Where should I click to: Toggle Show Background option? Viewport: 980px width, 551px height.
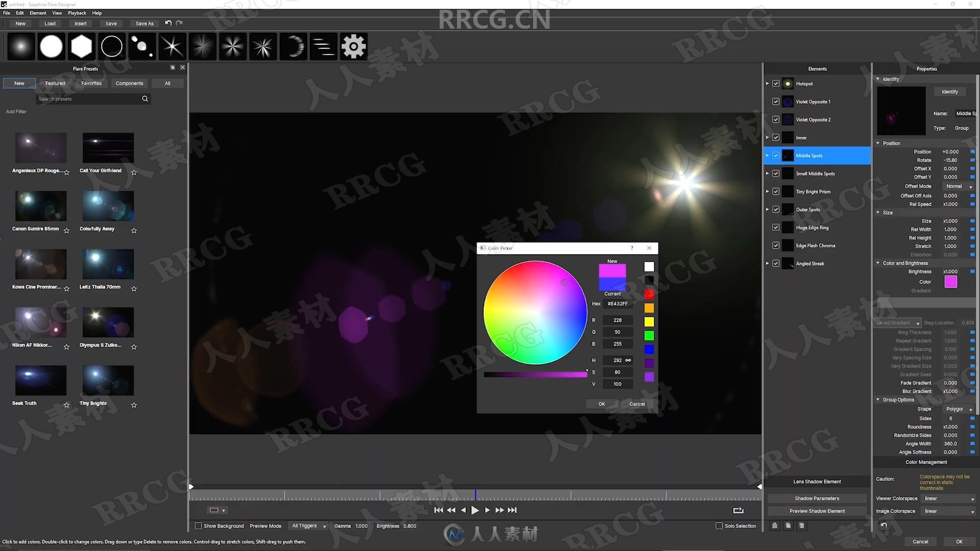198,525
